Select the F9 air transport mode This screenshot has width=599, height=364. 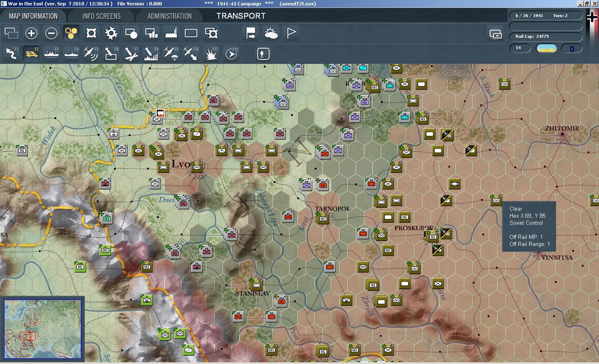coord(171,54)
